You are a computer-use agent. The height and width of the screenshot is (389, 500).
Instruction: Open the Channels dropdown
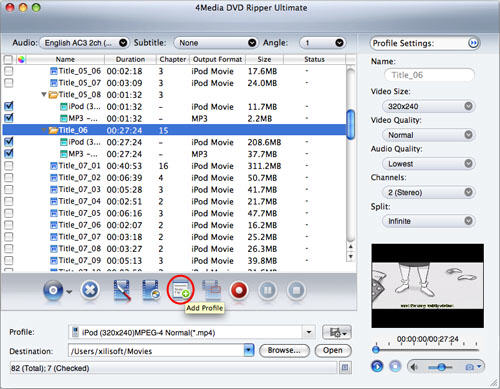coord(429,192)
